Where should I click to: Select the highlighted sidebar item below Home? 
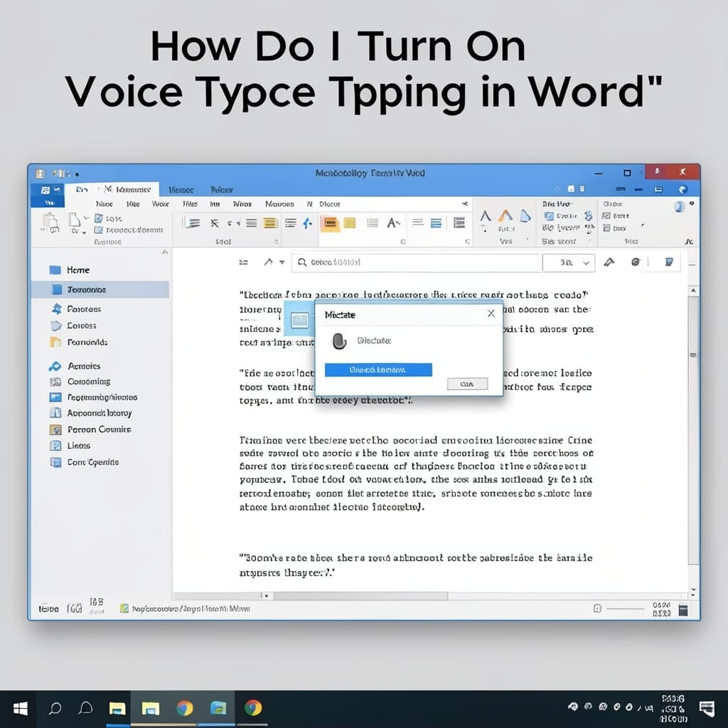pyautogui.click(x=100, y=290)
